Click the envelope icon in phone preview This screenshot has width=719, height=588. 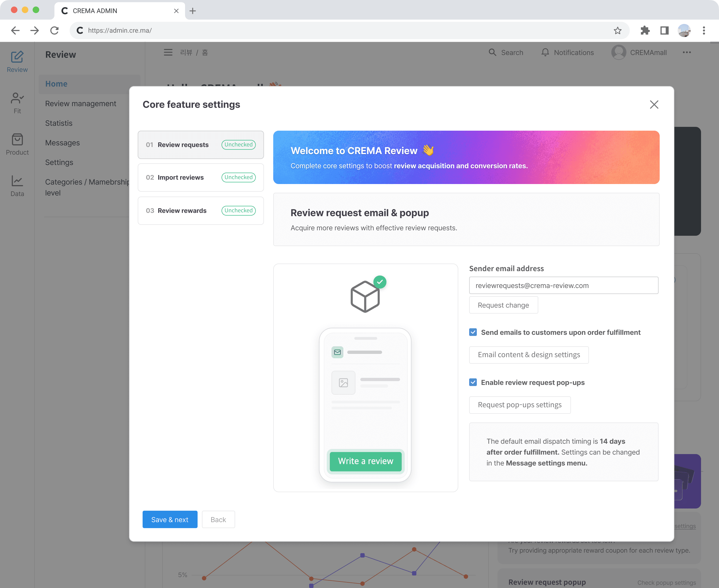click(337, 352)
